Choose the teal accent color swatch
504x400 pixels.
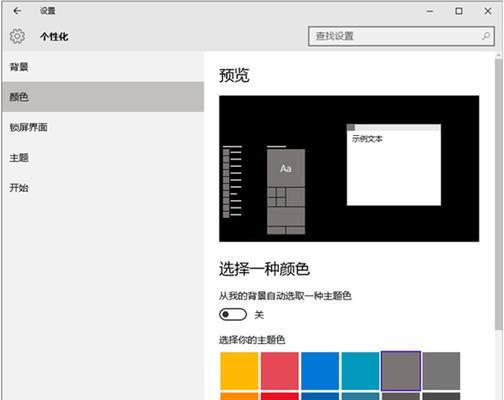360,371
